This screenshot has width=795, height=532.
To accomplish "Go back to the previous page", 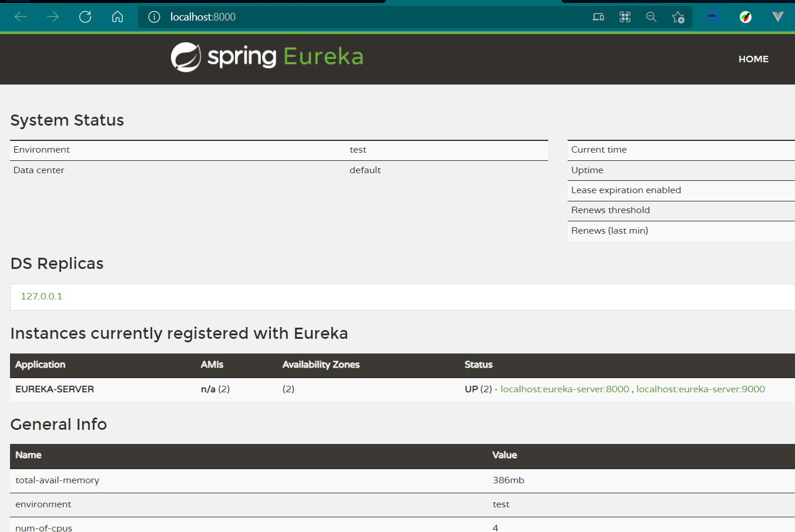I will click(21, 17).
